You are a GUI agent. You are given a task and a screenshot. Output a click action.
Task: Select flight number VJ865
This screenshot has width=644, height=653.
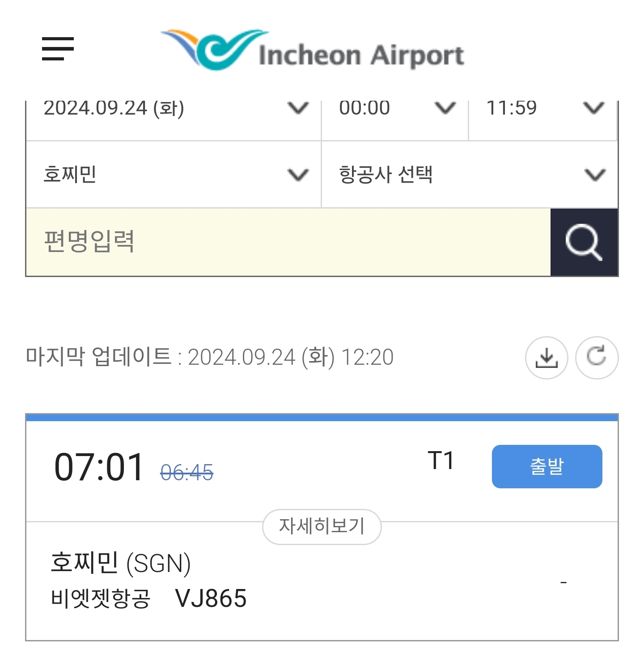[211, 598]
